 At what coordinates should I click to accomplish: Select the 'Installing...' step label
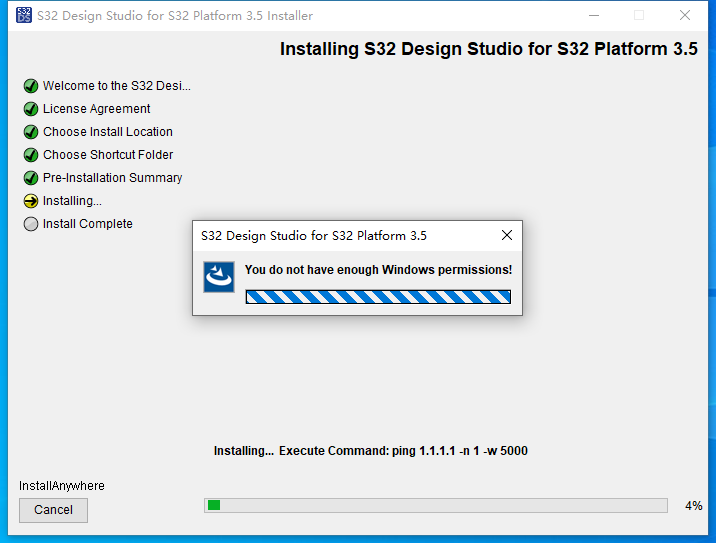[x=72, y=201]
